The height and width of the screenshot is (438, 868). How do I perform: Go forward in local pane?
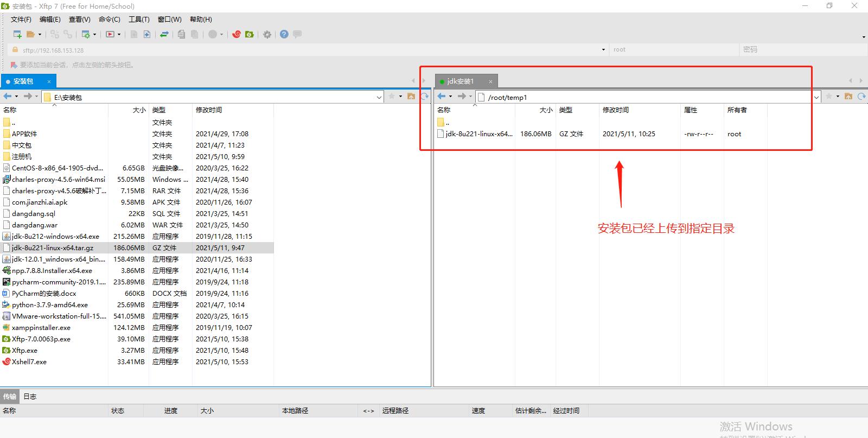point(28,97)
